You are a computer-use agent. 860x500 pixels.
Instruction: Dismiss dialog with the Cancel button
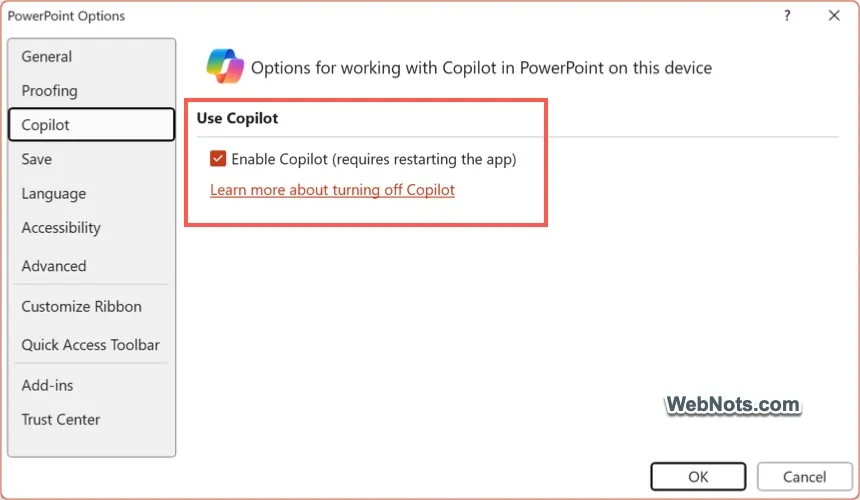(804, 476)
